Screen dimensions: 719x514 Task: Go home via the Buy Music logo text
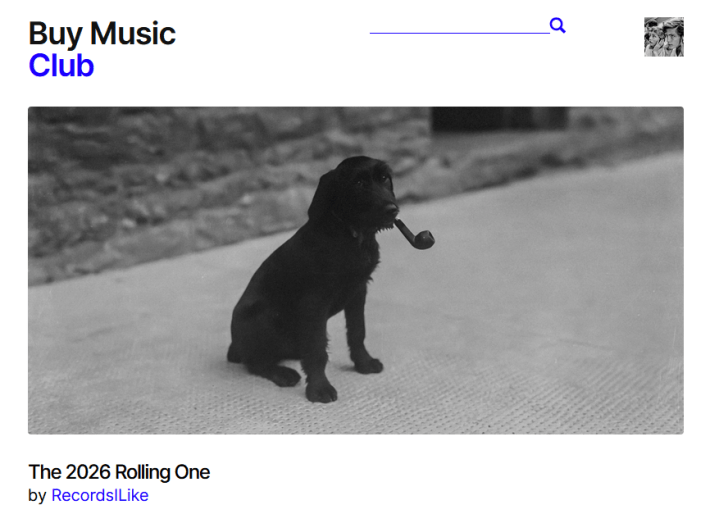coord(102,34)
